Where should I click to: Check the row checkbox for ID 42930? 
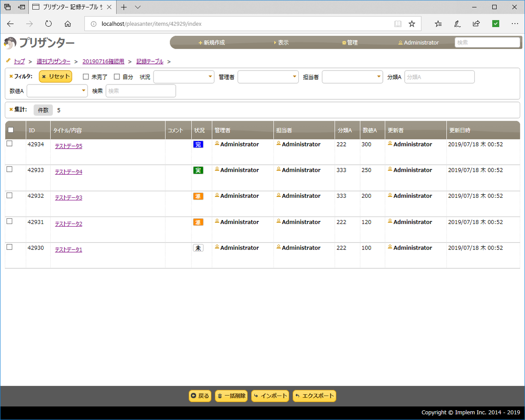10,247
